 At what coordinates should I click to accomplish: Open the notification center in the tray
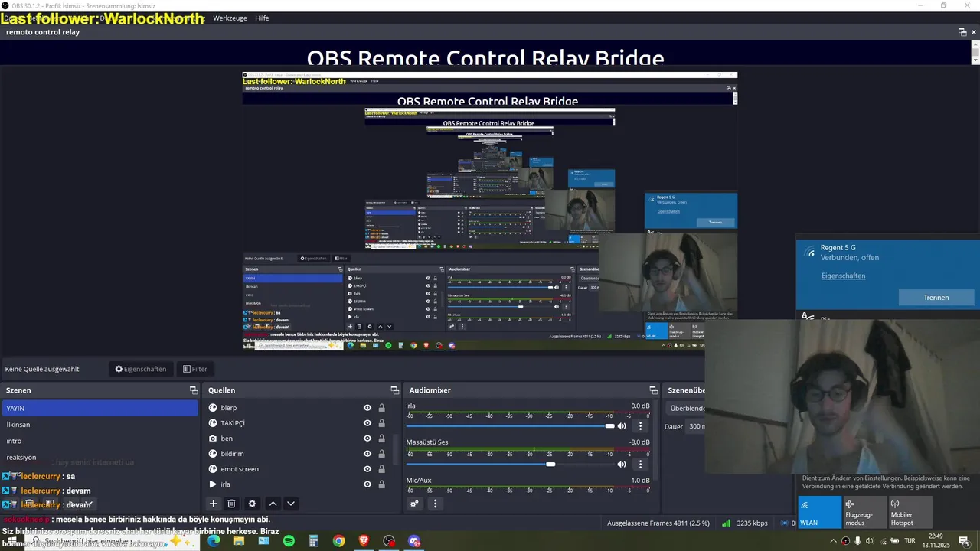963,541
